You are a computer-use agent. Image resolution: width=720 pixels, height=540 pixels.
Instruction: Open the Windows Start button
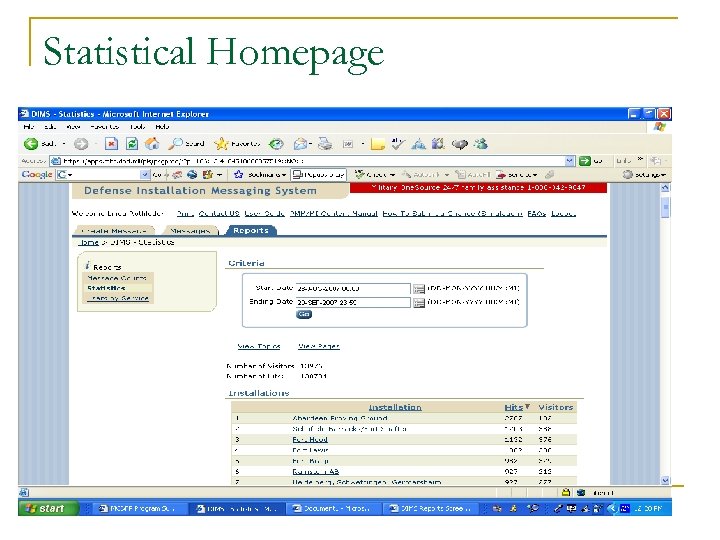48,508
